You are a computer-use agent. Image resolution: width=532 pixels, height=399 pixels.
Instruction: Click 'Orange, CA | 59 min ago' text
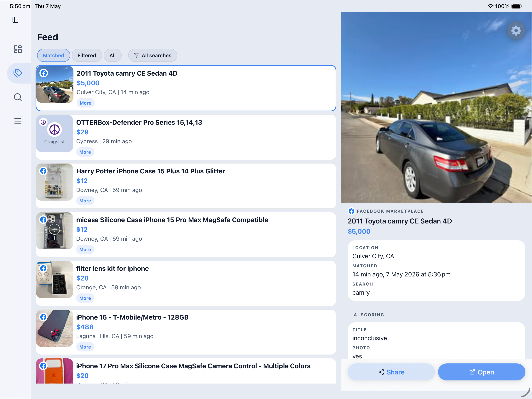point(108,287)
